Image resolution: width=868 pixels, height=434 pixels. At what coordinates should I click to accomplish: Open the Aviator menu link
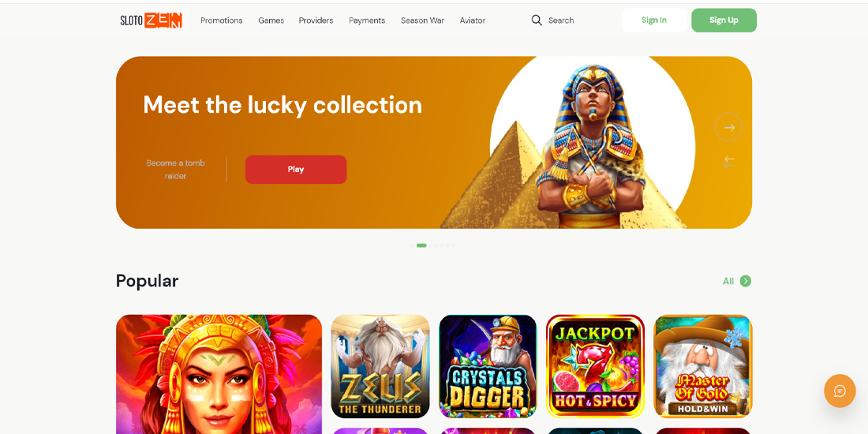point(472,21)
